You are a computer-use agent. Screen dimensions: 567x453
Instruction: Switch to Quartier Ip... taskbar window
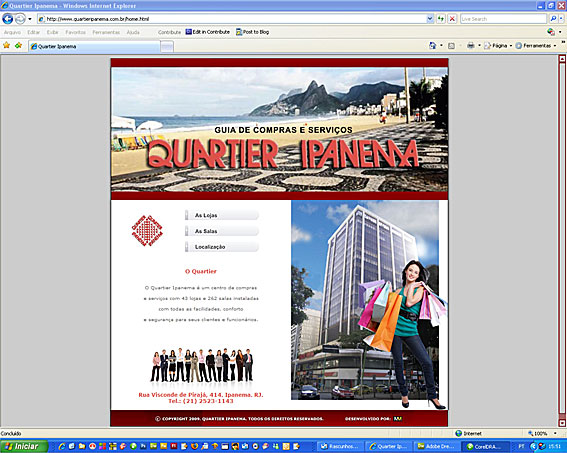388,446
